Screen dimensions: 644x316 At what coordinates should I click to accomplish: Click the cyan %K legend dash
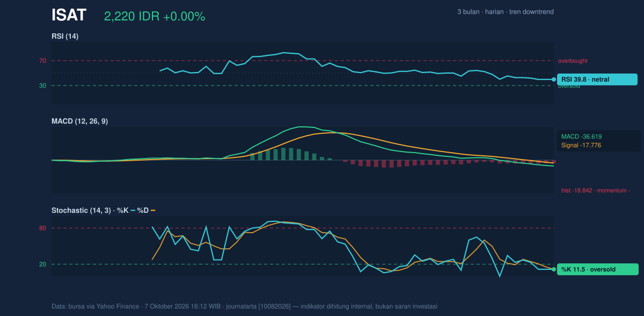pos(133,210)
